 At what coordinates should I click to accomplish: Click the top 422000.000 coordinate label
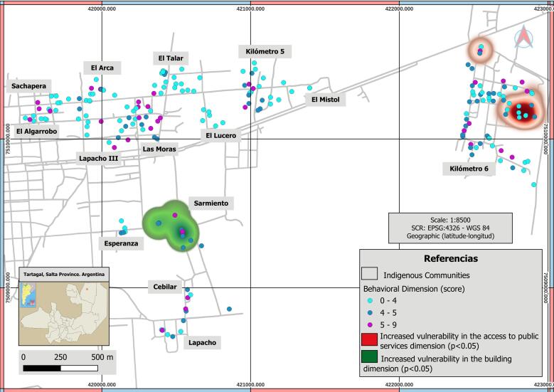point(399,9)
